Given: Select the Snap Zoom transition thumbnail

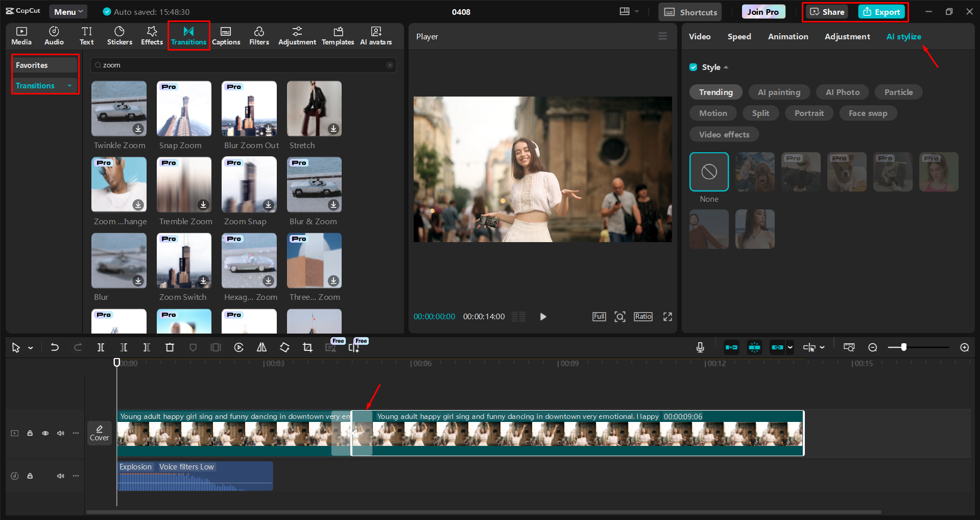Looking at the screenshot, I should (184, 108).
